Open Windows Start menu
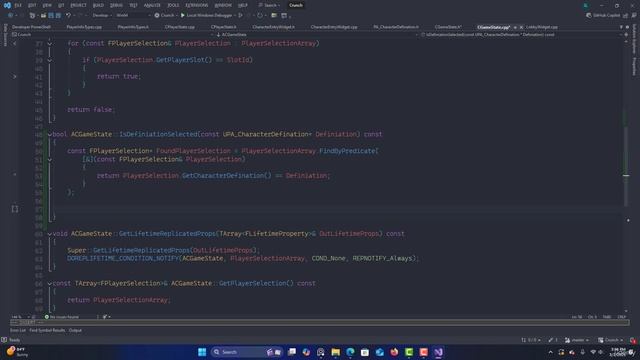The height and width of the screenshot is (360, 640). point(202,352)
